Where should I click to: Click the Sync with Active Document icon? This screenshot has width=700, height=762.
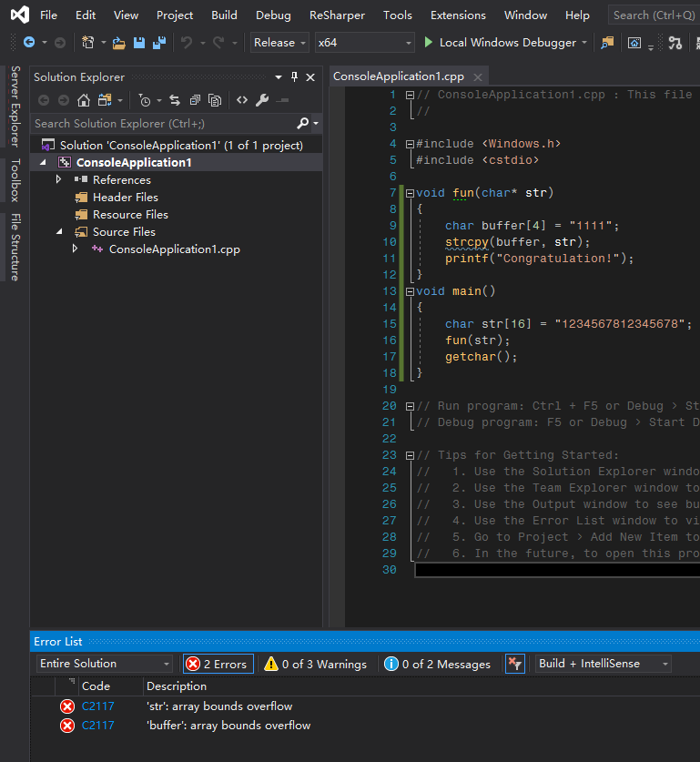pyautogui.click(x=174, y=100)
